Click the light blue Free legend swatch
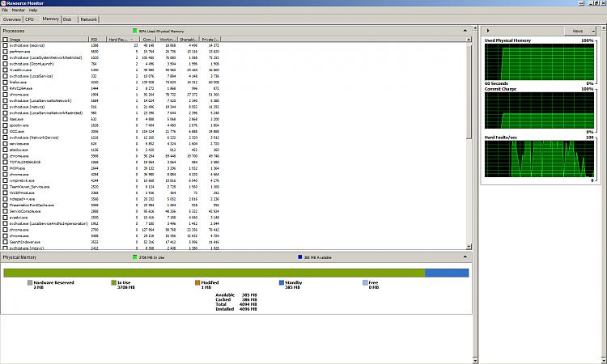Screen dimensions: 607x364 [x=365, y=283]
